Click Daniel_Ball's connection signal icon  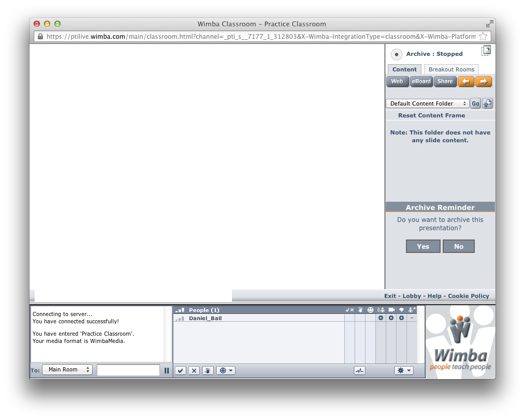[x=180, y=318]
